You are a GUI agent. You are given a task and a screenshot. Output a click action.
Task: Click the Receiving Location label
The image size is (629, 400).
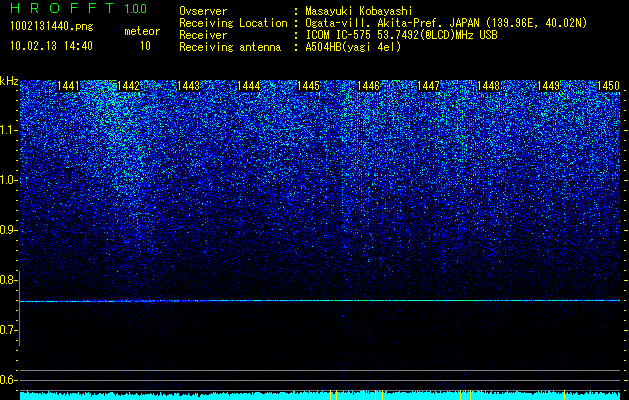coord(233,23)
